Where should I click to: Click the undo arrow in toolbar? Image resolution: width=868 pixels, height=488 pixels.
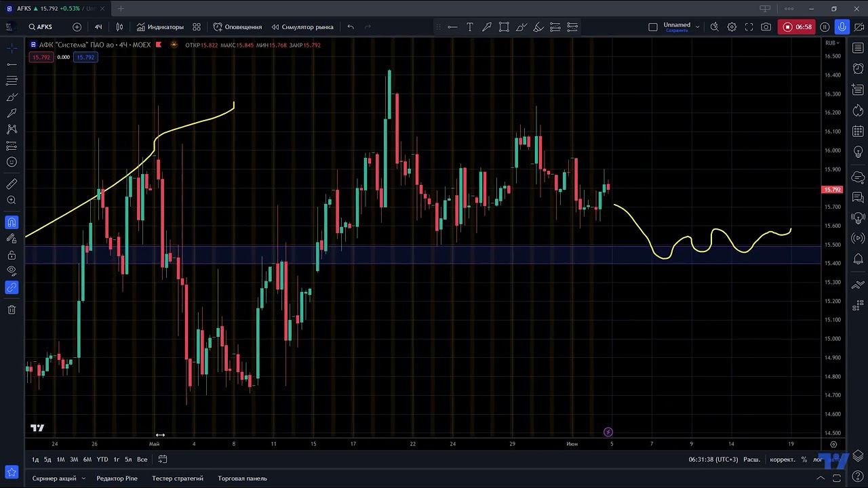[x=351, y=27]
